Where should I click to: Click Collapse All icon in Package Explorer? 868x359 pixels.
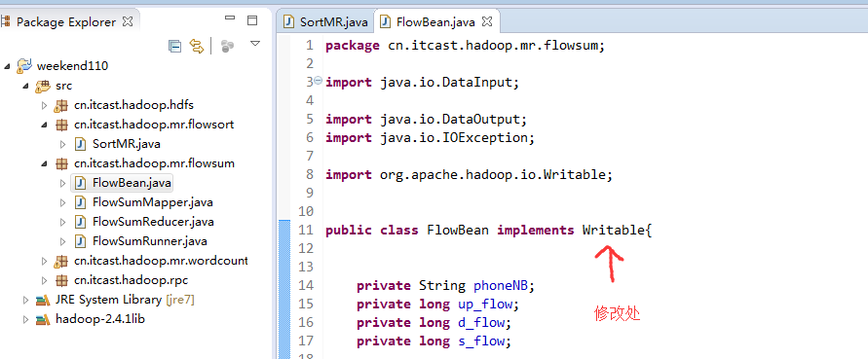pyautogui.click(x=175, y=47)
